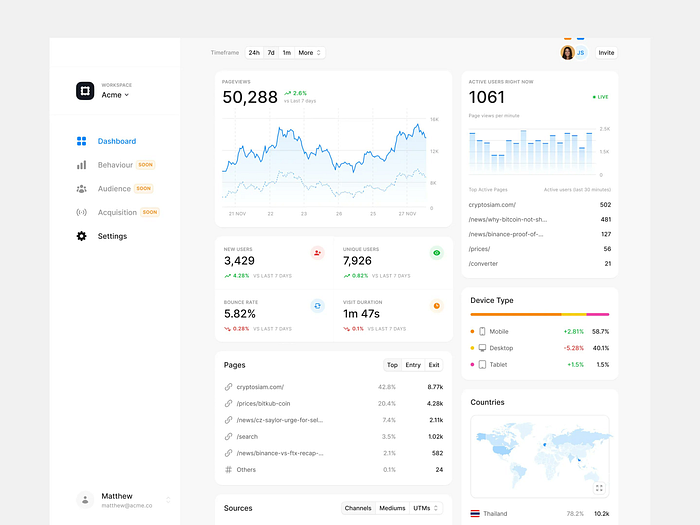Switch Pages to the Top tab
The height and width of the screenshot is (525, 700).
(392, 365)
